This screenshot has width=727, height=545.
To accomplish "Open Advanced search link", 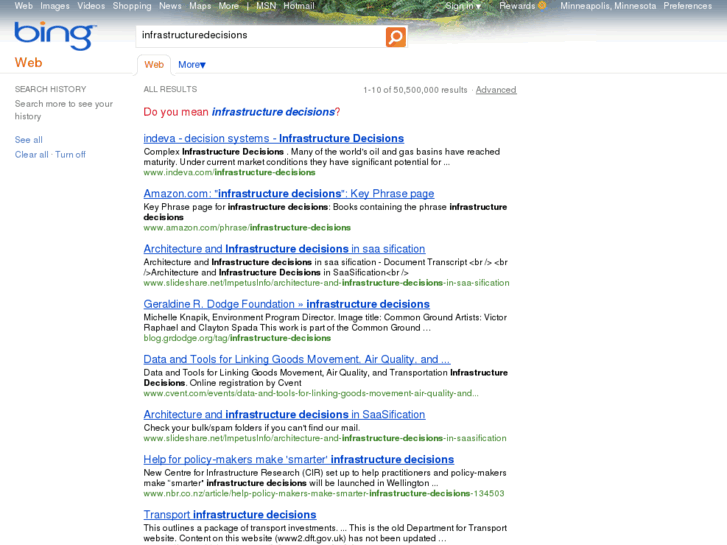I will tap(496, 90).
